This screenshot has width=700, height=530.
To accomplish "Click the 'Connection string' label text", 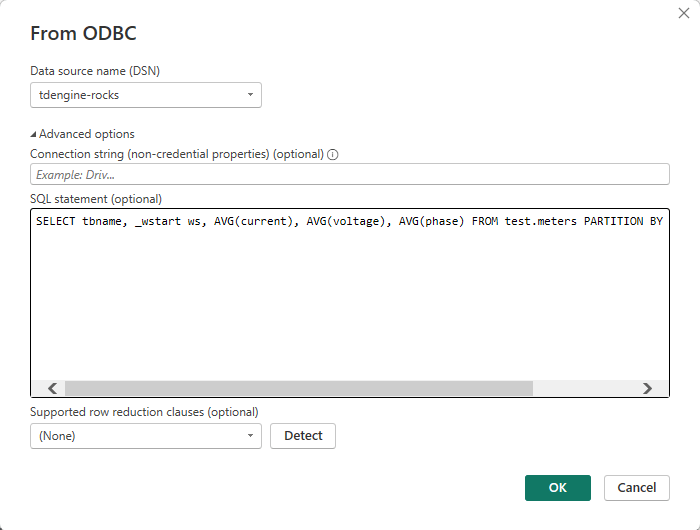I will (176, 154).
